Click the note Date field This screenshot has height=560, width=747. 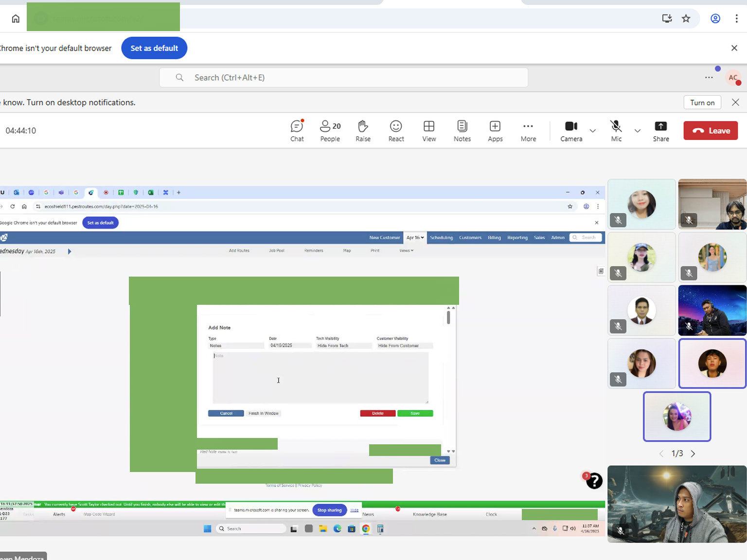coord(290,346)
